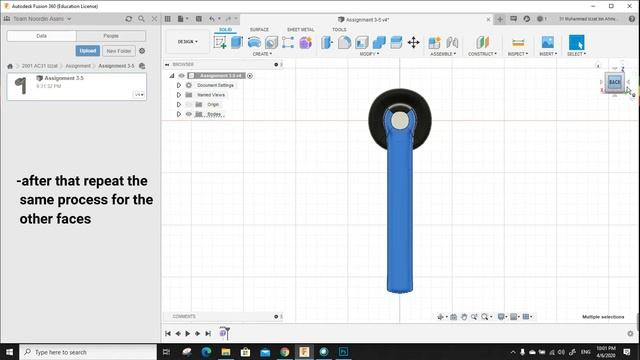Collapse the root Assignment component
Viewport: 640px width, 360px height.
[172, 76]
